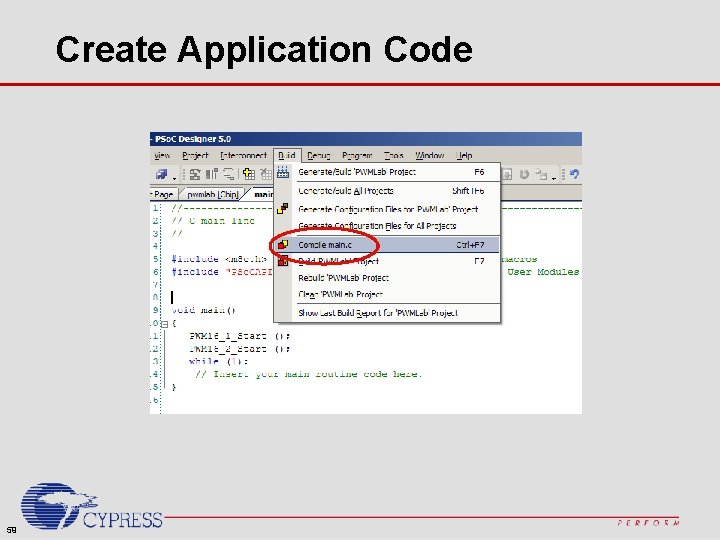Select Generate Configuration Files for 'PWMLab' Project

coord(387,209)
